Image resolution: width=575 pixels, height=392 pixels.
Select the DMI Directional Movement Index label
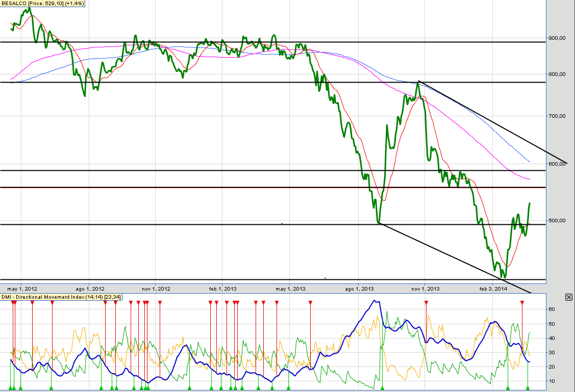click(61, 297)
